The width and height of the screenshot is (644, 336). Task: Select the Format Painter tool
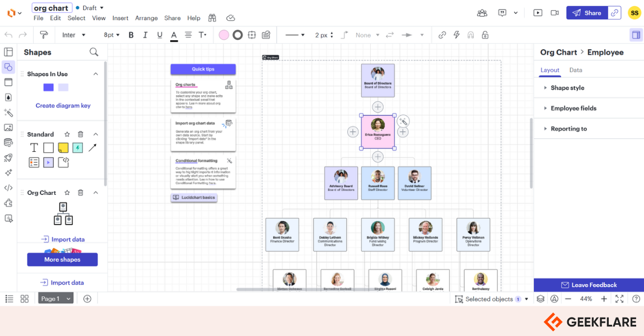click(x=44, y=35)
